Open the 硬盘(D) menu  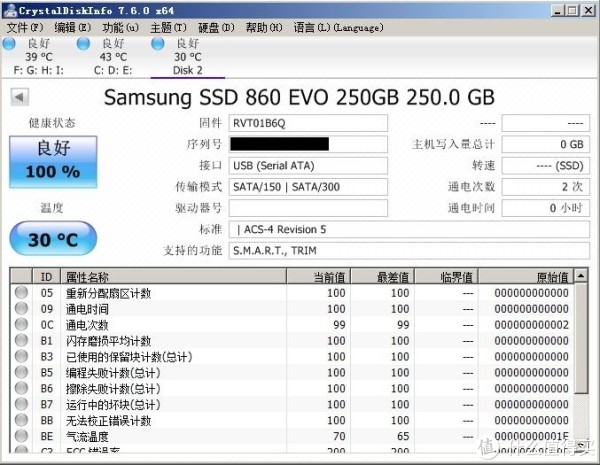click(x=216, y=28)
